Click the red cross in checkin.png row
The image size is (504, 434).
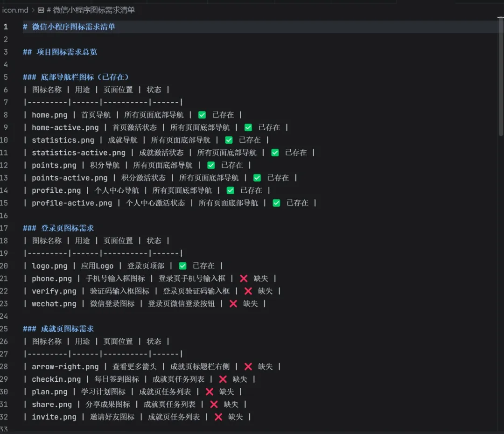click(223, 379)
